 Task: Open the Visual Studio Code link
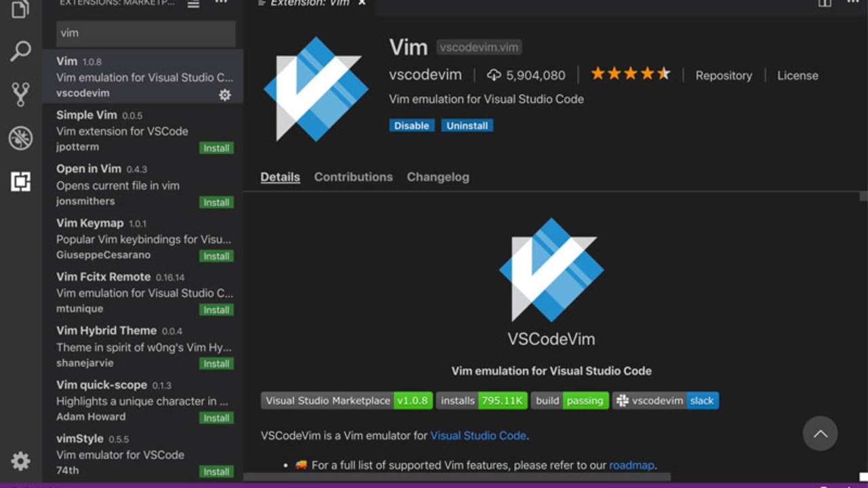[478, 436]
